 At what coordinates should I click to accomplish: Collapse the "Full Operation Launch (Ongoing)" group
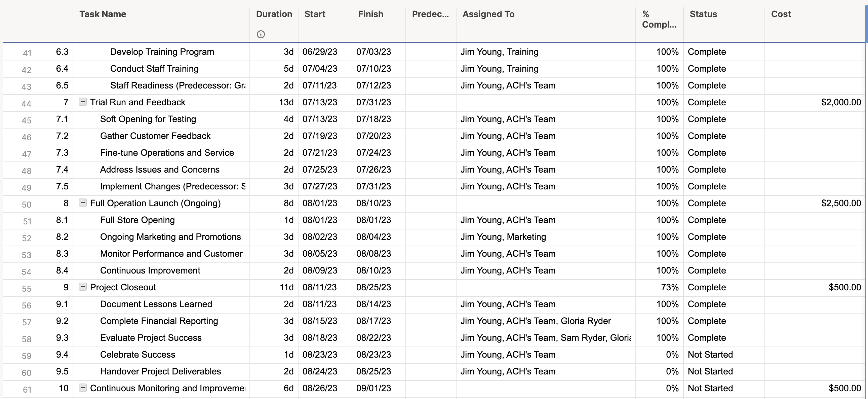(x=83, y=203)
